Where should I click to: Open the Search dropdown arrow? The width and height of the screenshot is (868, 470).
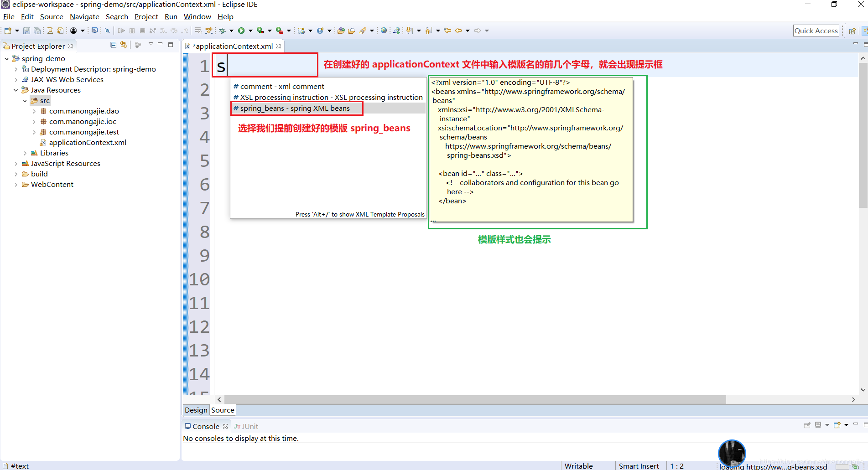[x=372, y=31]
